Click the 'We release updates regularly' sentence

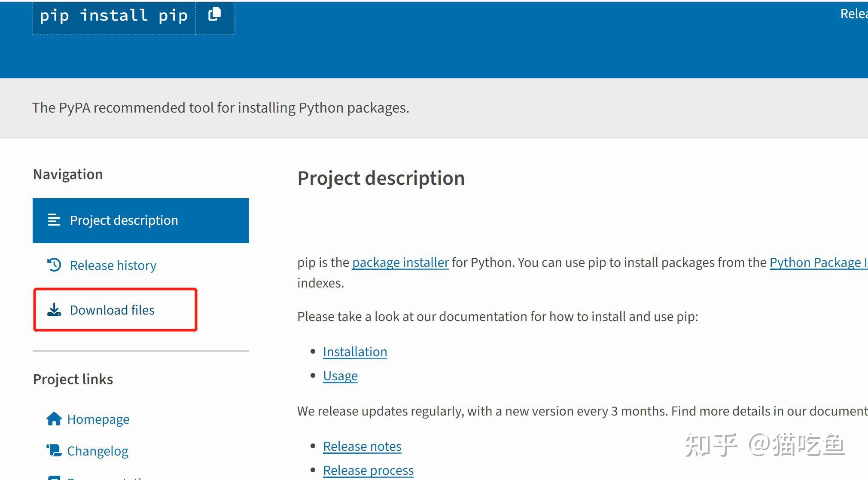[x=582, y=411]
